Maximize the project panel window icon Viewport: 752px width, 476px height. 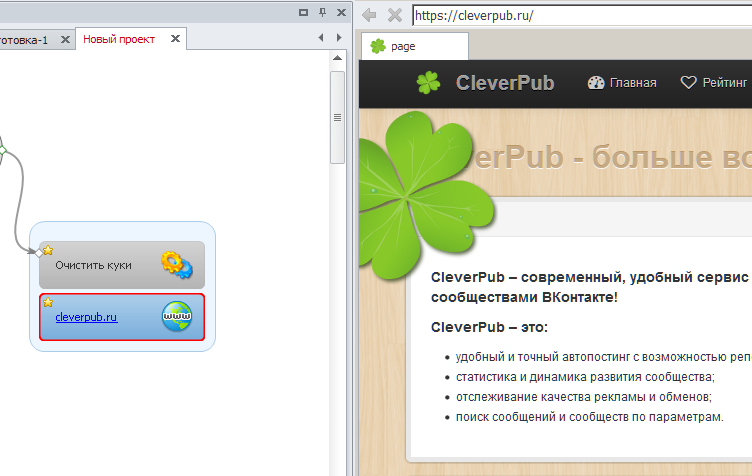(x=303, y=12)
